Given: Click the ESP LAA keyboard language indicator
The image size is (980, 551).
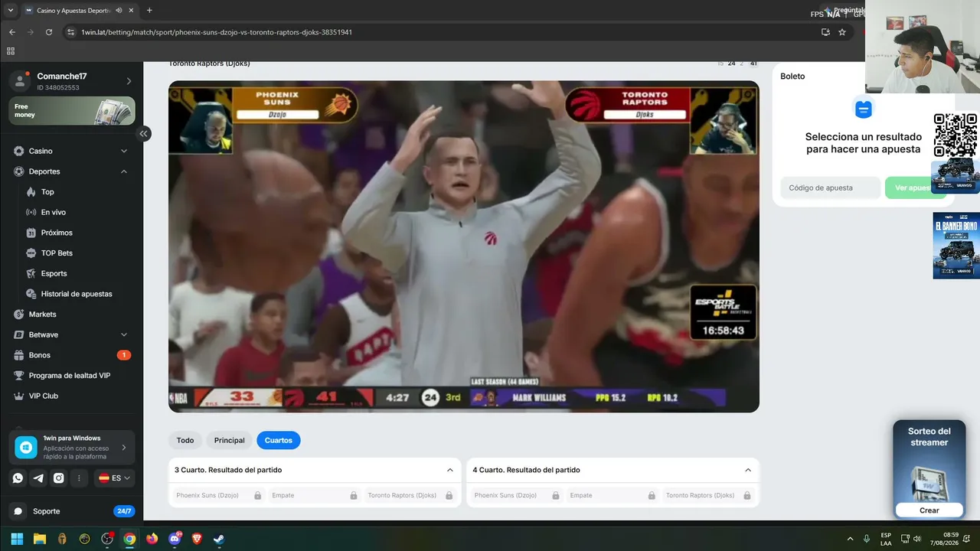Looking at the screenshot, I should 886,539.
